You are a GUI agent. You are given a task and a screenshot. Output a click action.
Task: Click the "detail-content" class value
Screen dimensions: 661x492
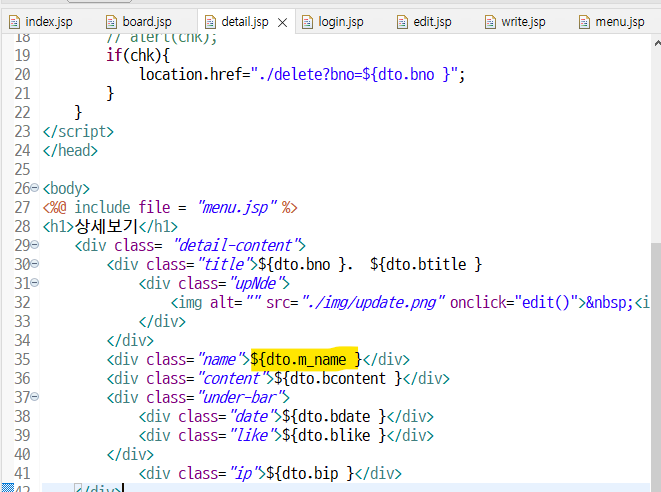coord(236,245)
